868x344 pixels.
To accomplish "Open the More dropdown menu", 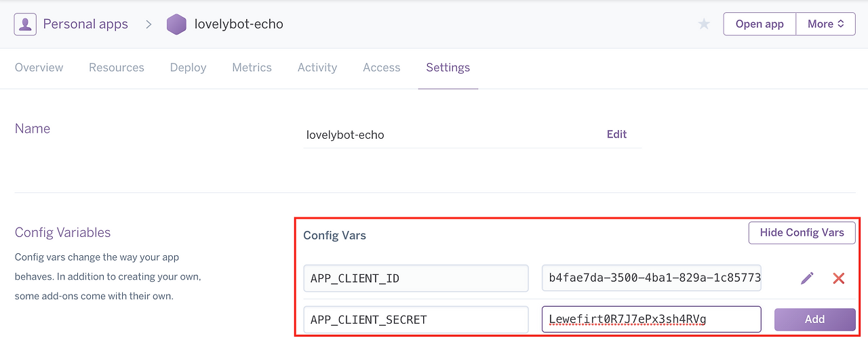I will (825, 24).
